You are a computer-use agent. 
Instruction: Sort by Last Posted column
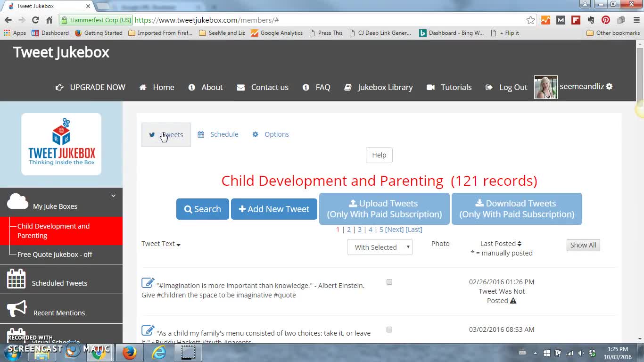(x=501, y=244)
